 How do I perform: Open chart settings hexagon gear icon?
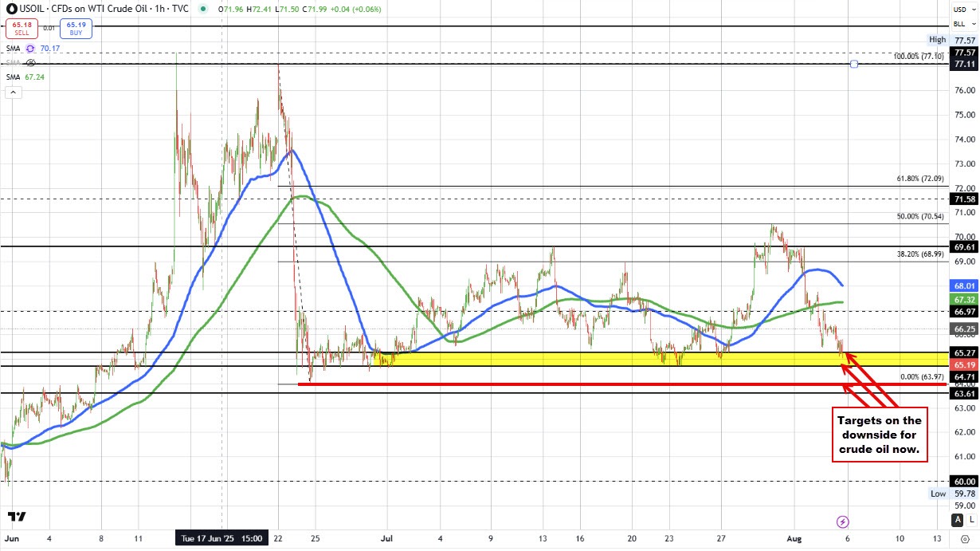(x=965, y=540)
